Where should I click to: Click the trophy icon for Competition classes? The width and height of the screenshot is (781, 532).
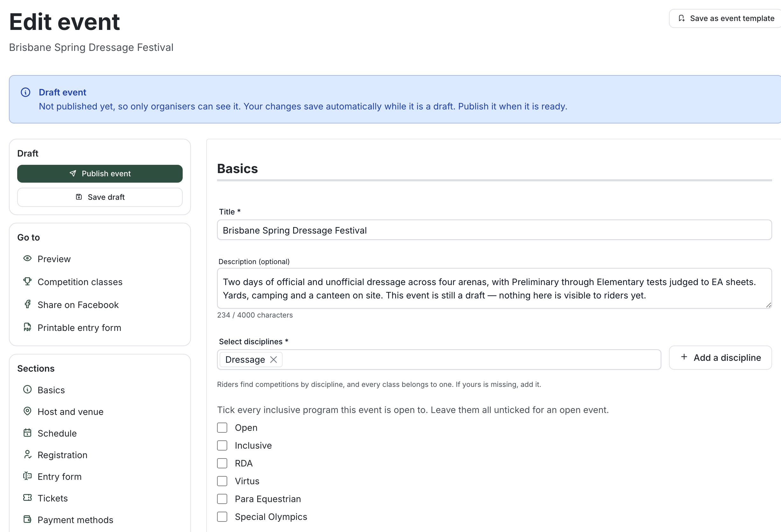(x=28, y=281)
